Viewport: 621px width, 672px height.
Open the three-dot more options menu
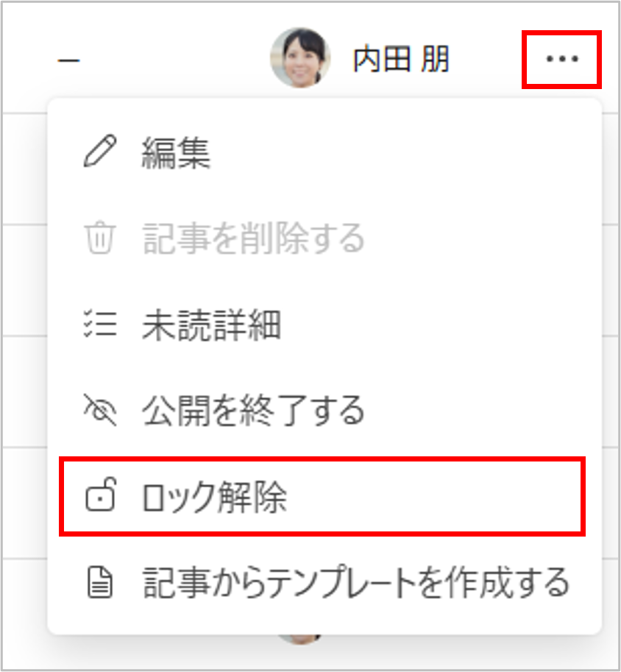point(562,59)
